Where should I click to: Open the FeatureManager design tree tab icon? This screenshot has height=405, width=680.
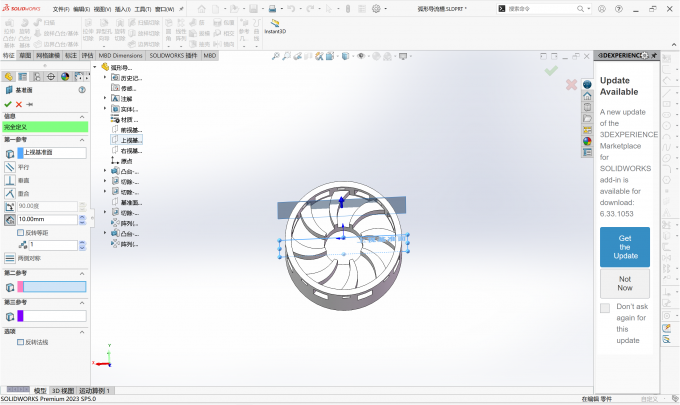point(8,77)
